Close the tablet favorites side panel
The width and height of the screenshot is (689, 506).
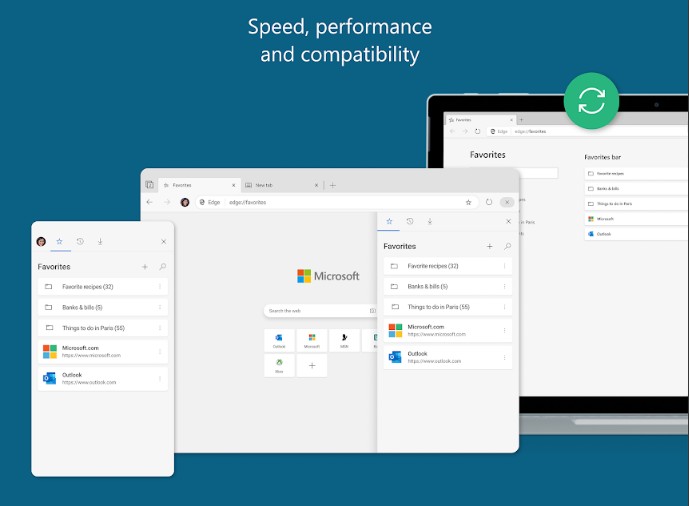pos(508,221)
